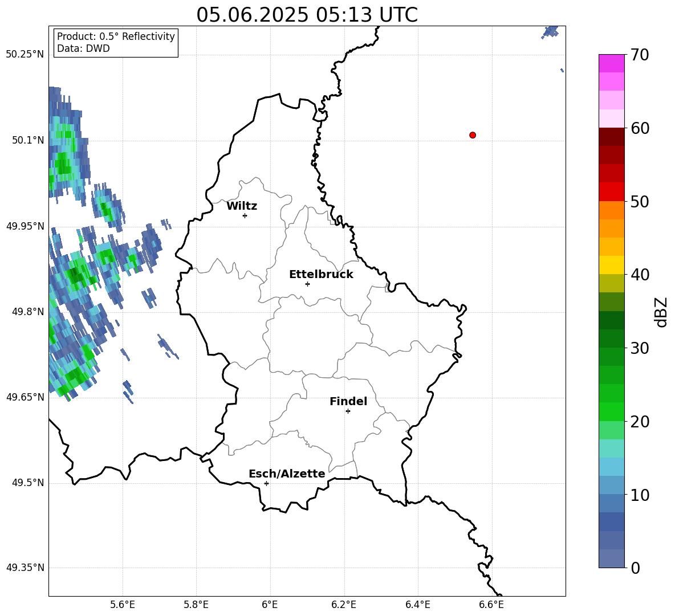Click the 50.1°N latitude label
The height and width of the screenshot is (616, 675).
pyautogui.click(x=28, y=140)
